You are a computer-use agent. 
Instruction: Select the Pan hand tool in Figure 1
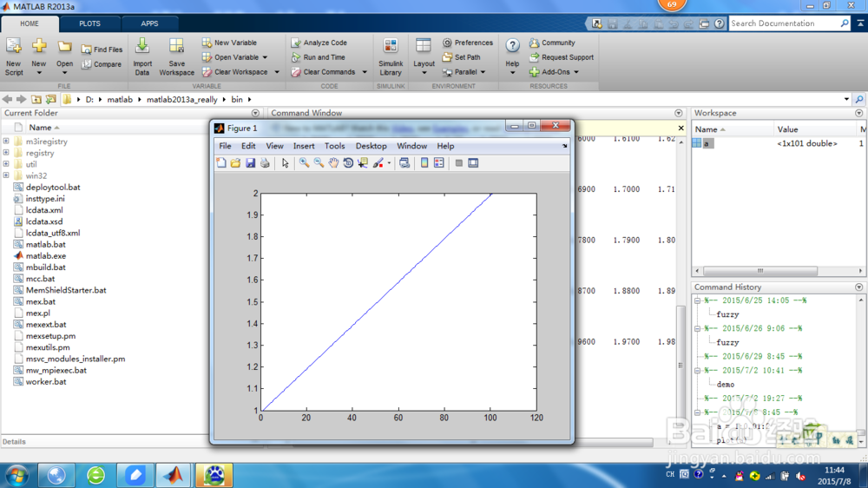pyautogui.click(x=333, y=163)
